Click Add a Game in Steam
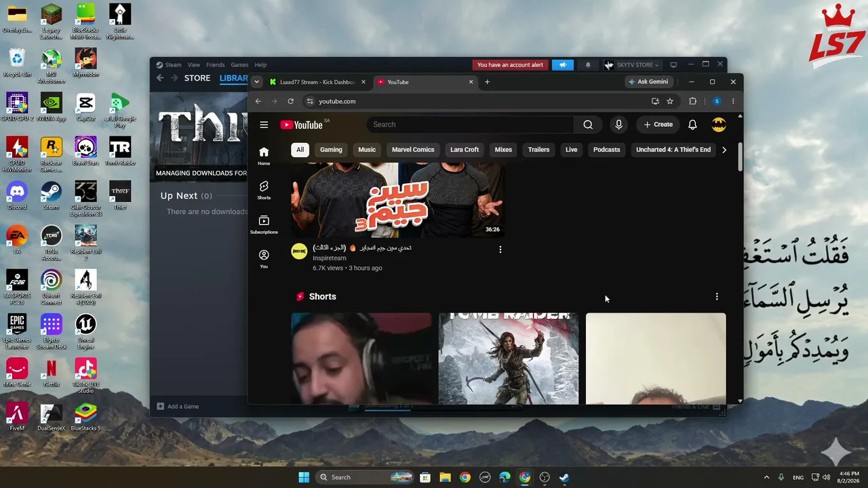The height and width of the screenshot is (488, 868). pyautogui.click(x=178, y=407)
